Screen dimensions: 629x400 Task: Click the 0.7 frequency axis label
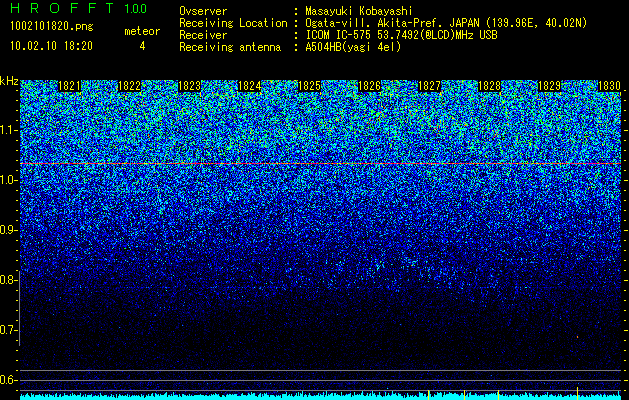tap(8, 330)
